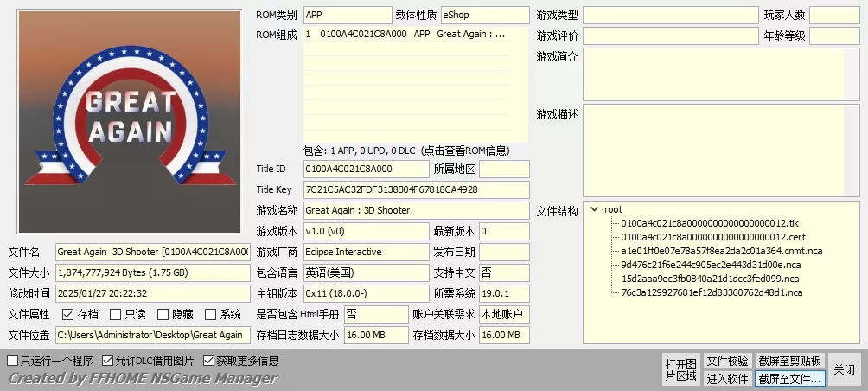Click 截屏至文件... button

tap(789, 378)
